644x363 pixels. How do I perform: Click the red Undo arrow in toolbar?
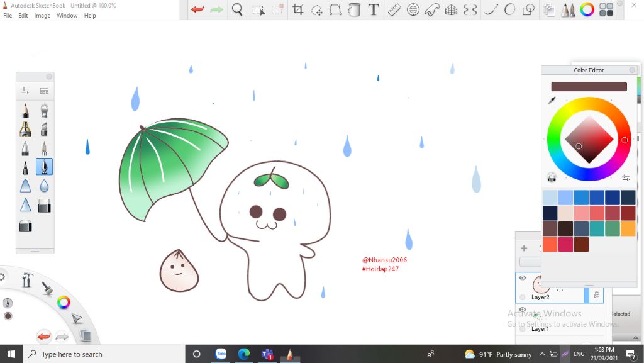197,10
